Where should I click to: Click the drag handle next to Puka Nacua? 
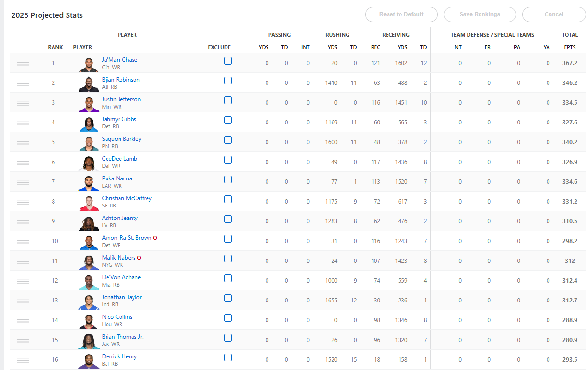[23, 182]
